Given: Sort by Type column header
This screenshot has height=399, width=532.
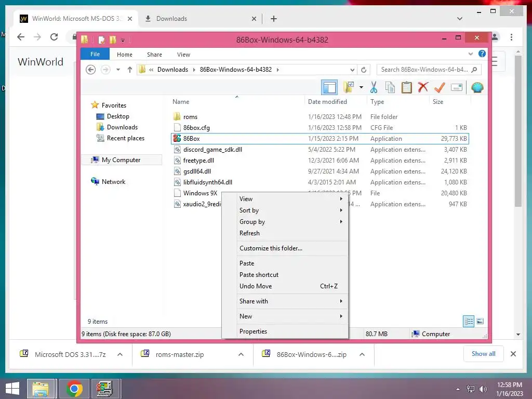Looking at the screenshot, I should click(x=377, y=102).
